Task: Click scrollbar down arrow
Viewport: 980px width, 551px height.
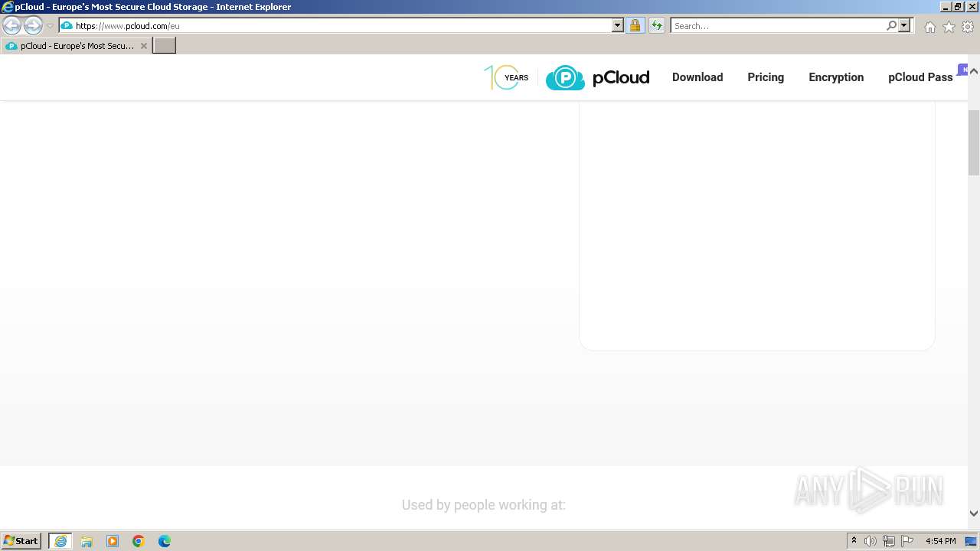Action: [x=974, y=514]
